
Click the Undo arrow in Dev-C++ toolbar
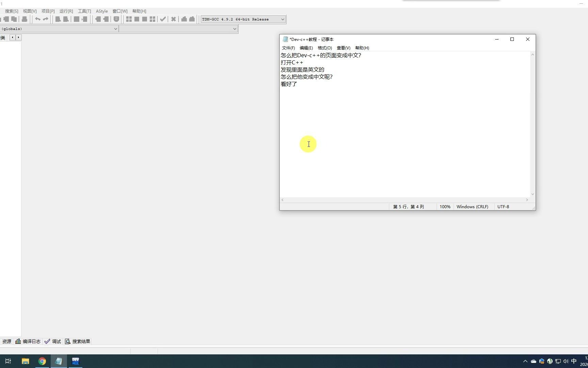(38, 19)
